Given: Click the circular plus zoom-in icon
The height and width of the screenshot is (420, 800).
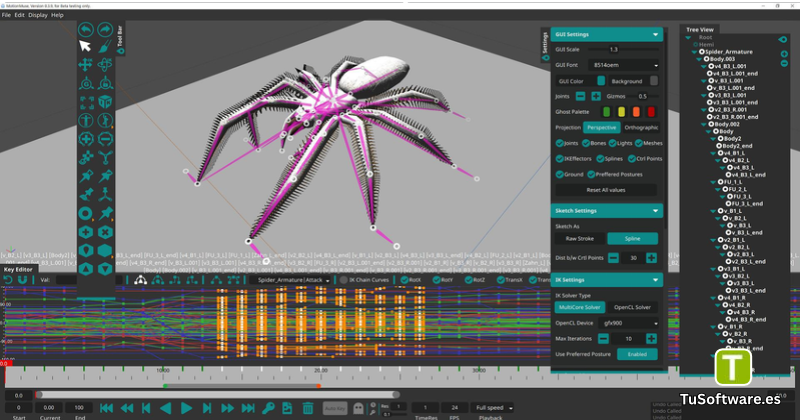Looking at the screenshot, I should click(x=86, y=139).
